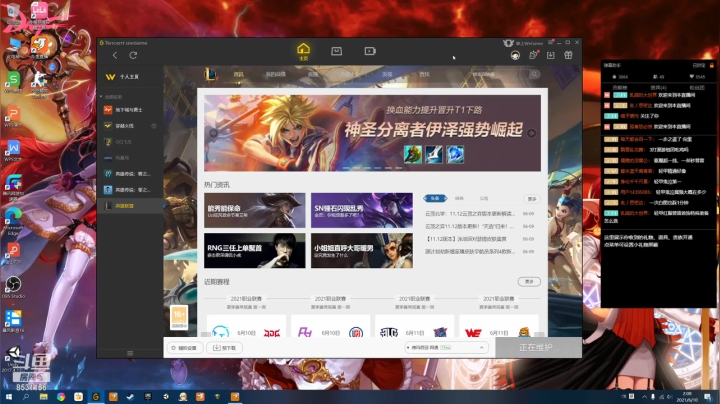The height and width of the screenshot is (404, 720).
Task: Open the 6月11日 match card with WE
Action: [499, 327]
